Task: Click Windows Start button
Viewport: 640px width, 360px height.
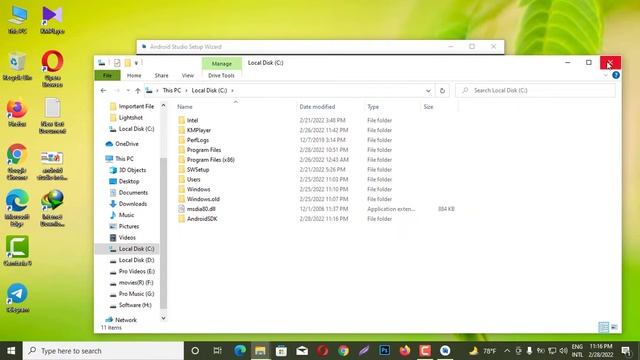Action: pyautogui.click(x=11, y=351)
